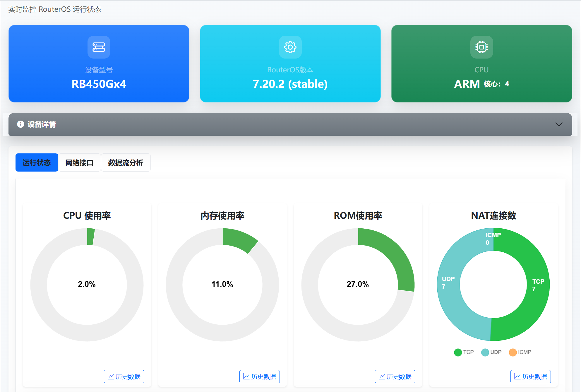Click the chart icon in the NAT 历史数据 button

tap(517, 376)
